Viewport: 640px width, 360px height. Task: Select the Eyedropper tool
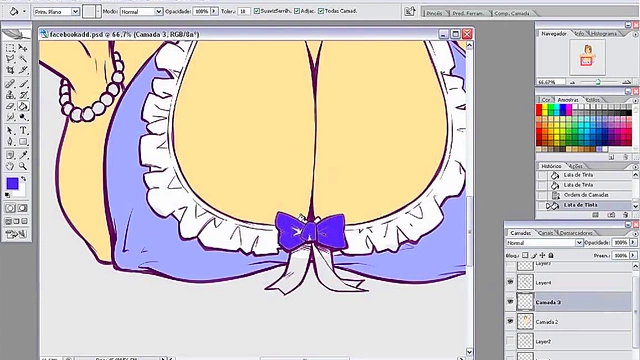pyautogui.click(x=23, y=155)
